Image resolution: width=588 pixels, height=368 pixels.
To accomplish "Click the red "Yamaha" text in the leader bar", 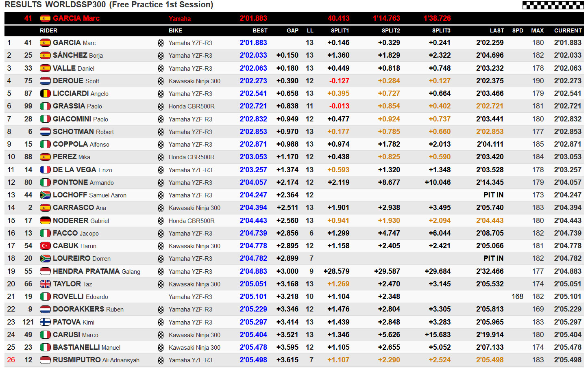I will tap(180, 19).
